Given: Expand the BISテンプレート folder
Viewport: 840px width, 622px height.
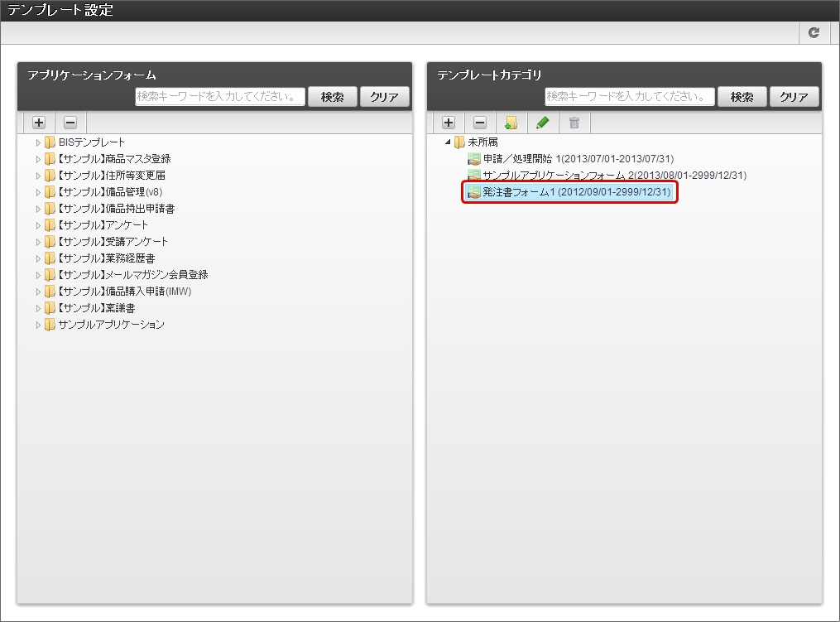Looking at the screenshot, I should tap(38, 142).
